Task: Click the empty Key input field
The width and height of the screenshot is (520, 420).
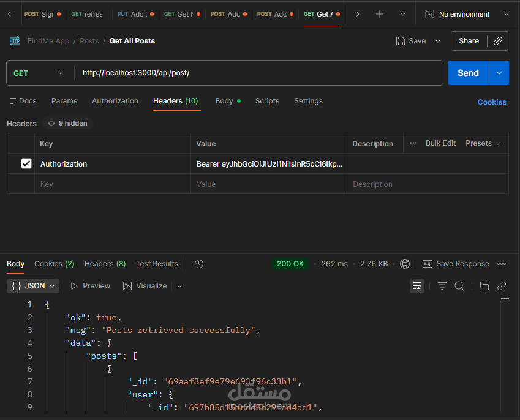Action: point(113,184)
